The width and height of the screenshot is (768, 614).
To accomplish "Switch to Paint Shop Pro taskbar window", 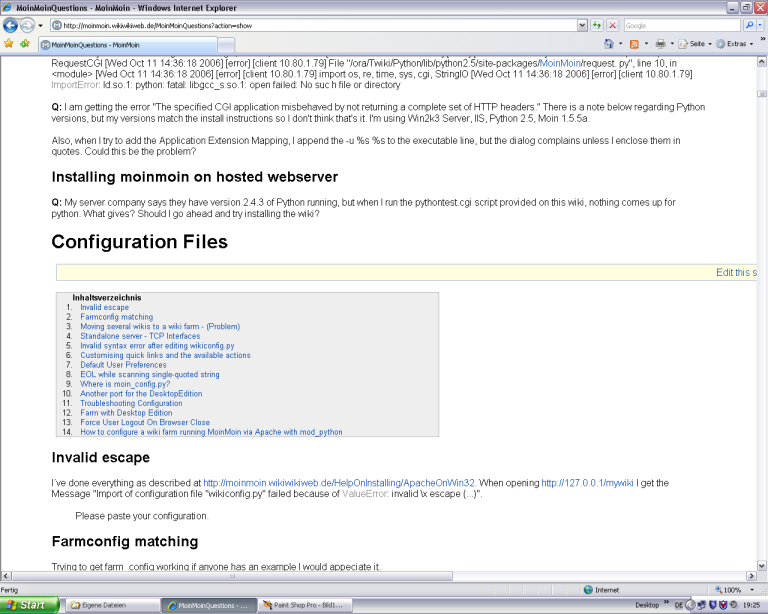I will (305, 605).
